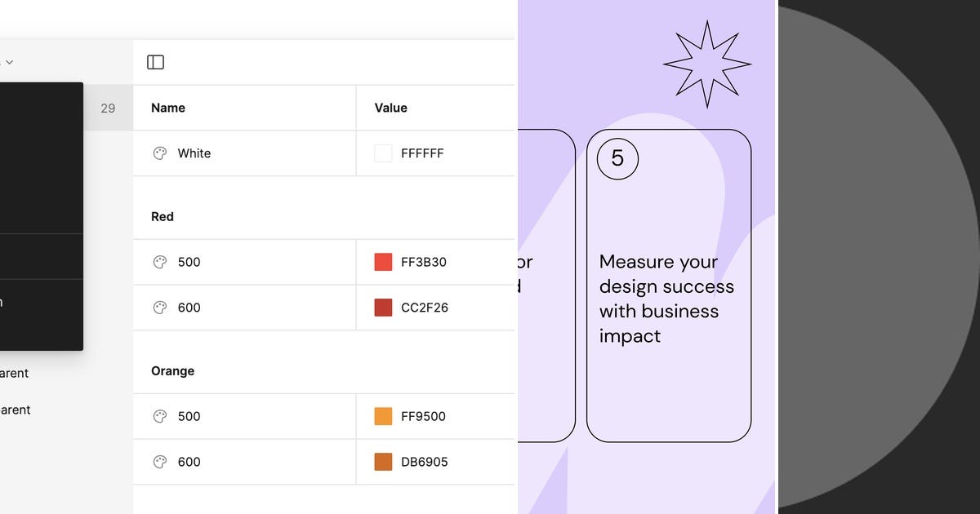Select the second Parent item in sidebar
The height and width of the screenshot is (514, 980).
[x=15, y=410]
